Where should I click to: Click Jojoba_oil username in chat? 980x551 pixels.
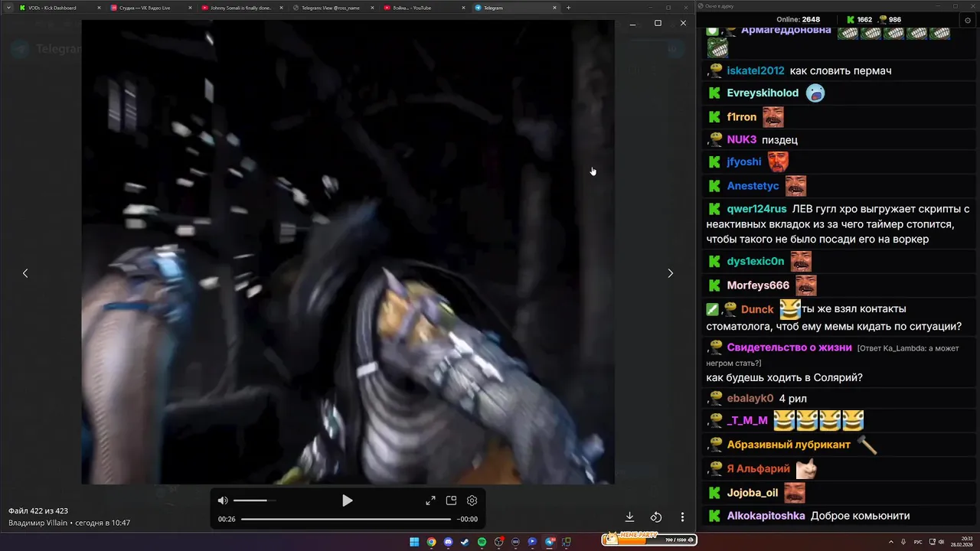pyautogui.click(x=753, y=493)
